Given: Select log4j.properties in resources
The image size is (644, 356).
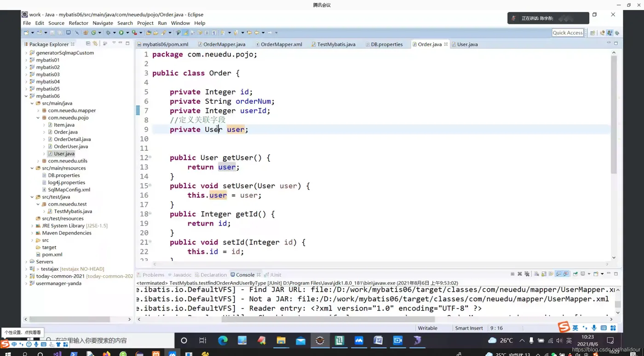Looking at the screenshot, I should pyautogui.click(x=66, y=182).
